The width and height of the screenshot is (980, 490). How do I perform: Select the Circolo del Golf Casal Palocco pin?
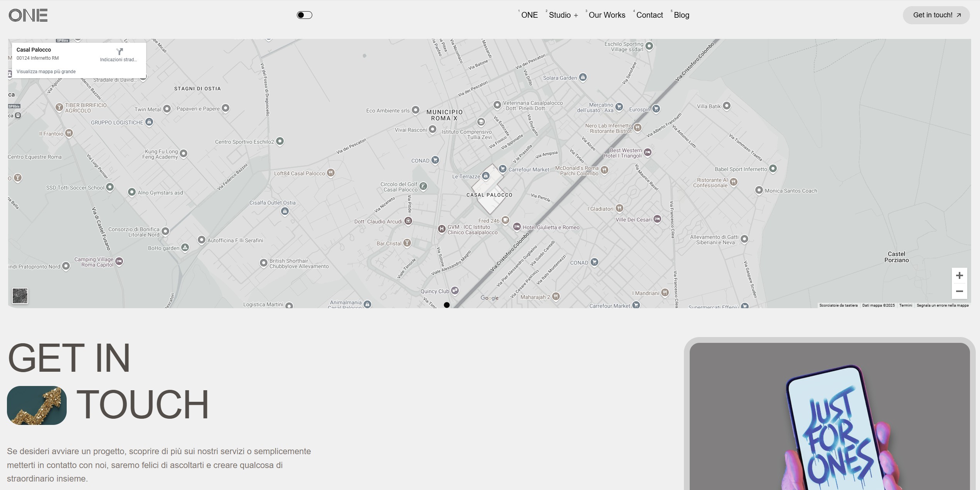pyautogui.click(x=423, y=186)
